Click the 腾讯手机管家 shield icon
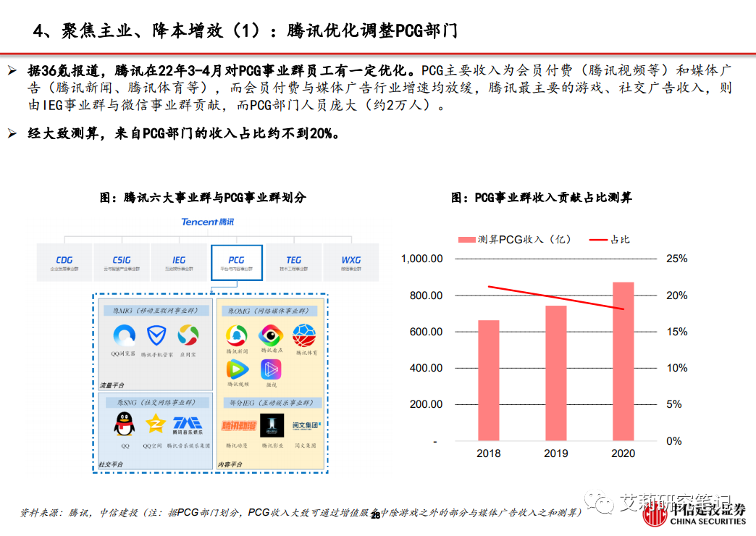The height and width of the screenshot is (536, 756). 156,335
